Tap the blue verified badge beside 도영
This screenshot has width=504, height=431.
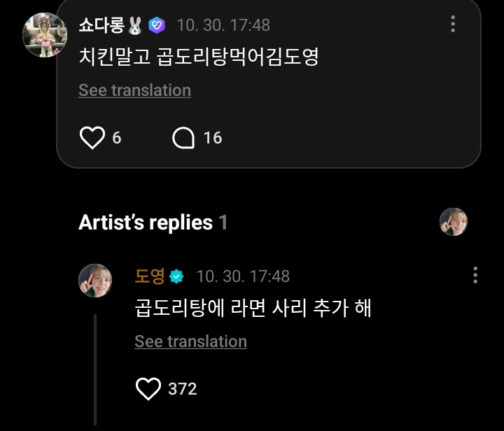click(176, 276)
